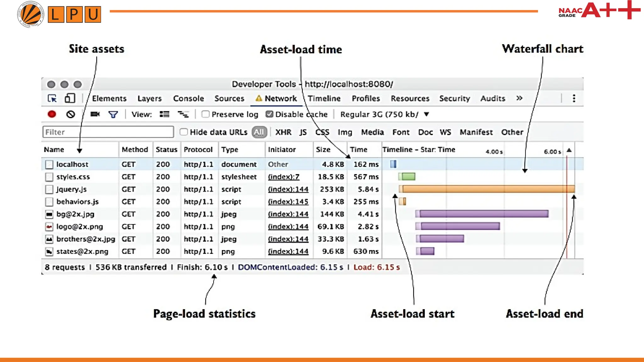Click the red record network log button

click(52, 114)
